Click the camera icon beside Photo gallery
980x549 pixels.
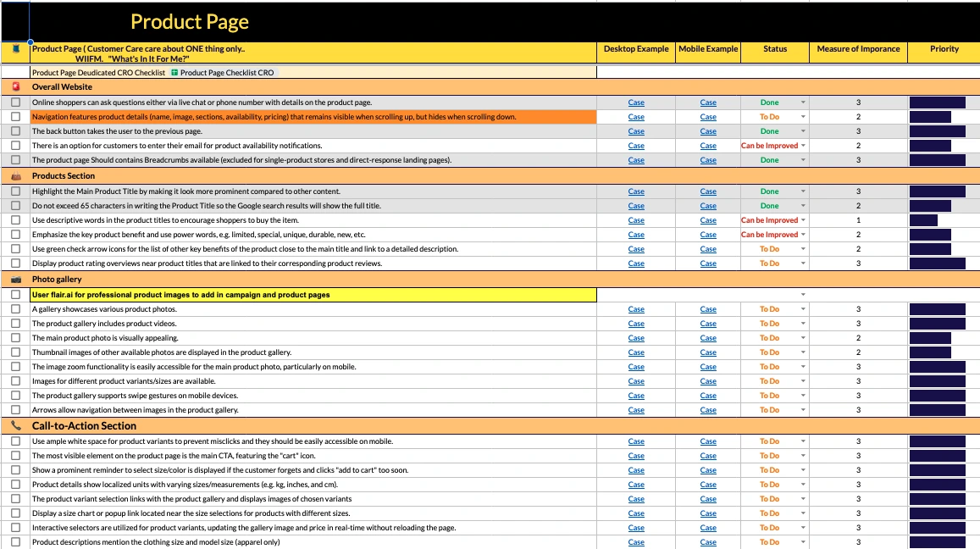click(15, 279)
